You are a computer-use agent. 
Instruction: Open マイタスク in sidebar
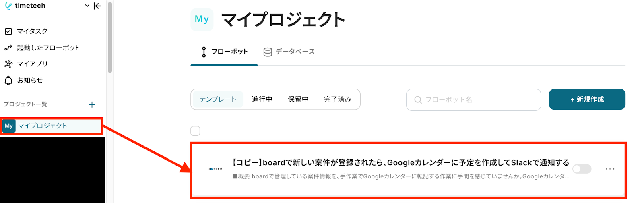pyautogui.click(x=32, y=31)
